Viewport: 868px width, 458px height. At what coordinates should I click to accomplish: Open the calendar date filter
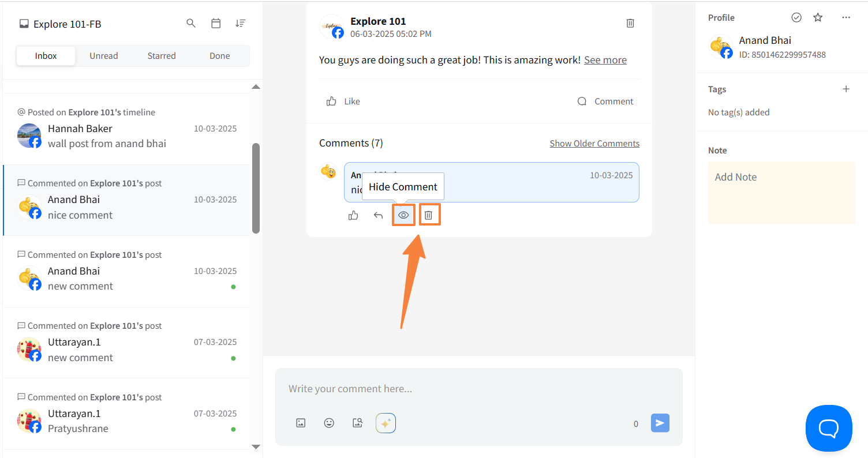[216, 24]
